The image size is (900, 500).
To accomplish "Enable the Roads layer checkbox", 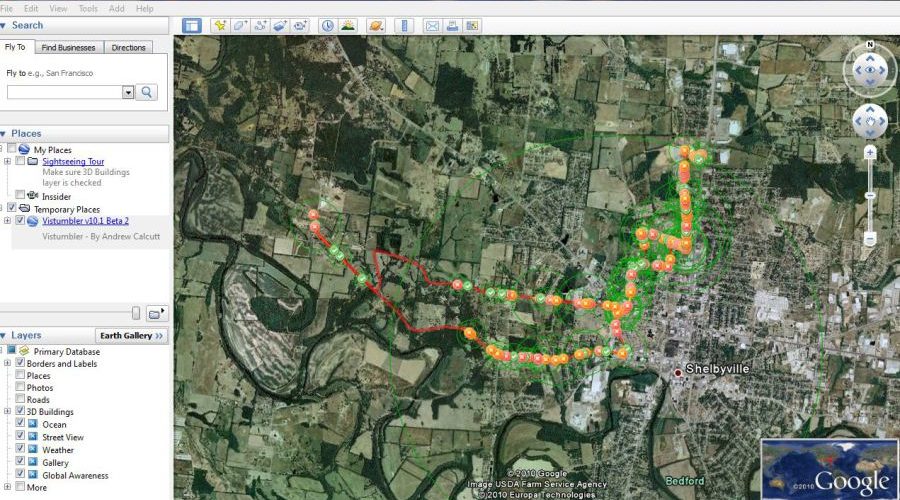I will click(20, 400).
